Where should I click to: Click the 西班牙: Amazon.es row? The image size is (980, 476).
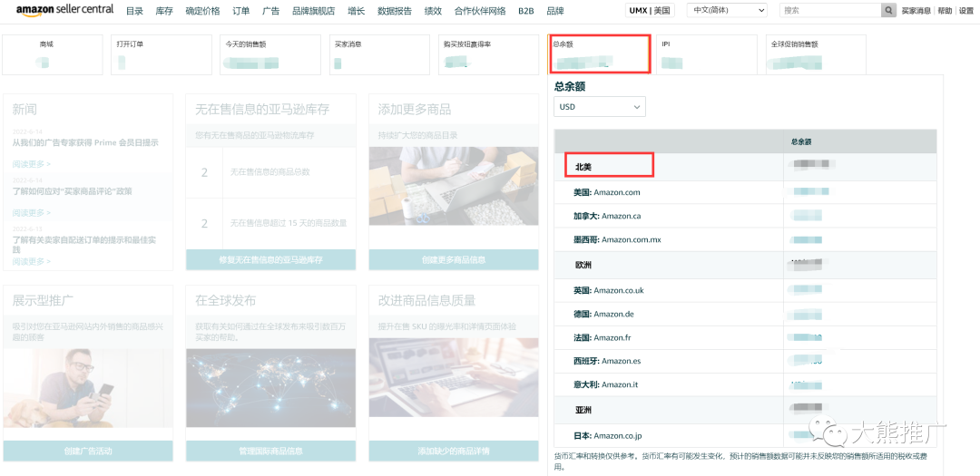[x=745, y=361]
